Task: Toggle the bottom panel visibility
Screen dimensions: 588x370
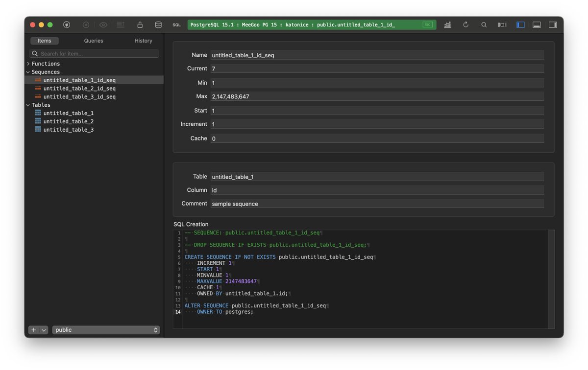Action: [x=537, y=24]
